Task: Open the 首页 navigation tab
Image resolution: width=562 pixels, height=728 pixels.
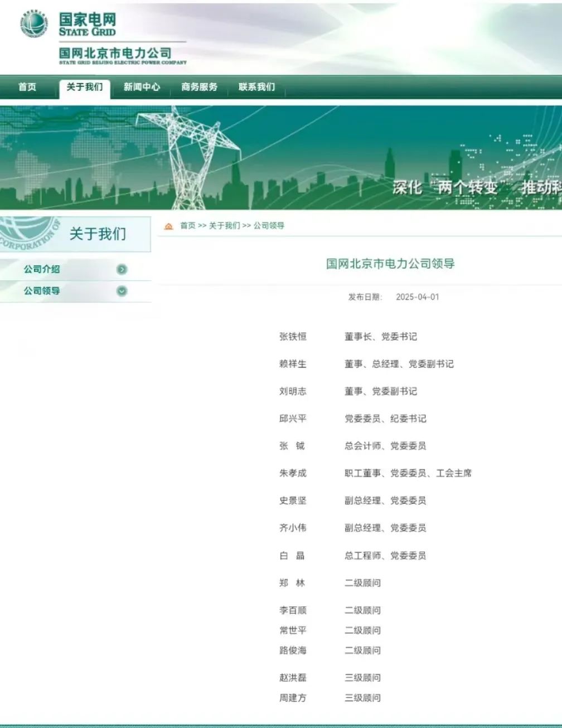Action: click(27, 87)
